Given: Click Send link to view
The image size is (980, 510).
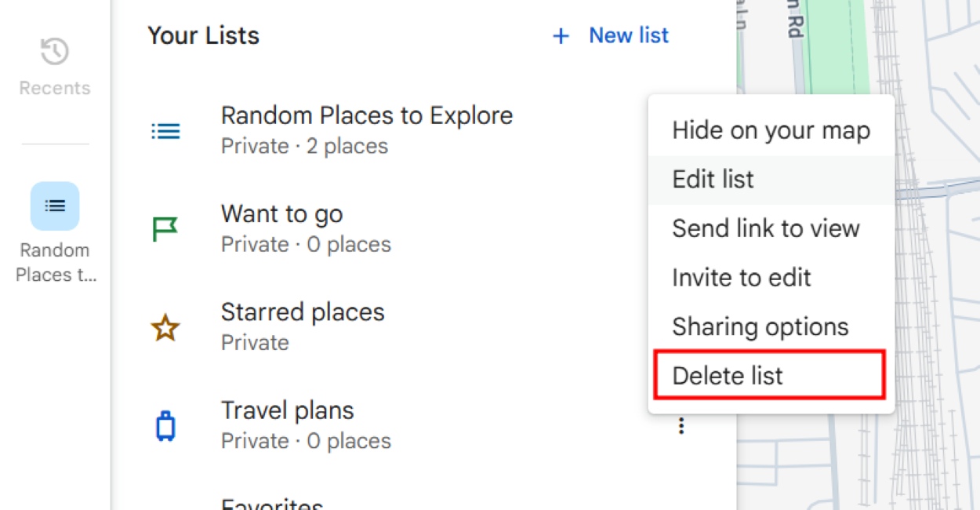Looking at the screenshot, I should (767, 228).
